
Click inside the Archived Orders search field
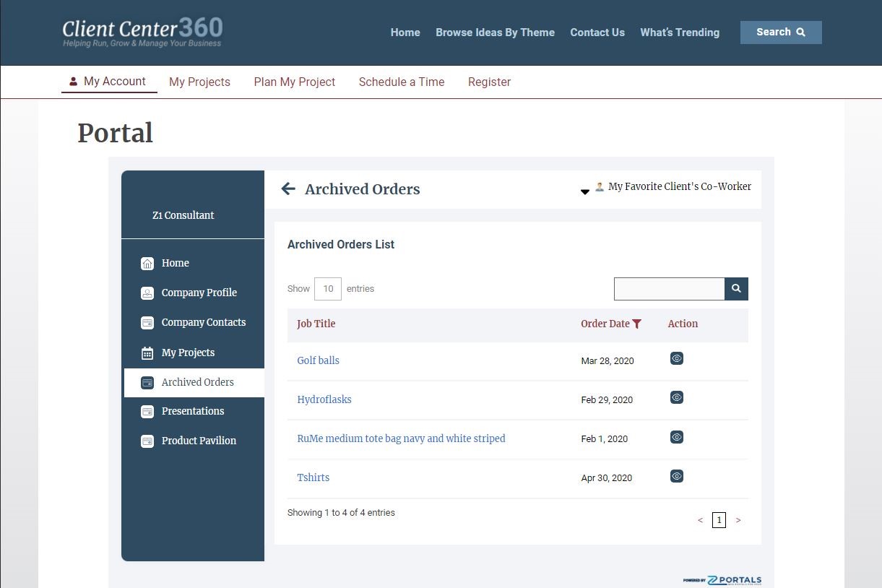[x=668, y=288]
